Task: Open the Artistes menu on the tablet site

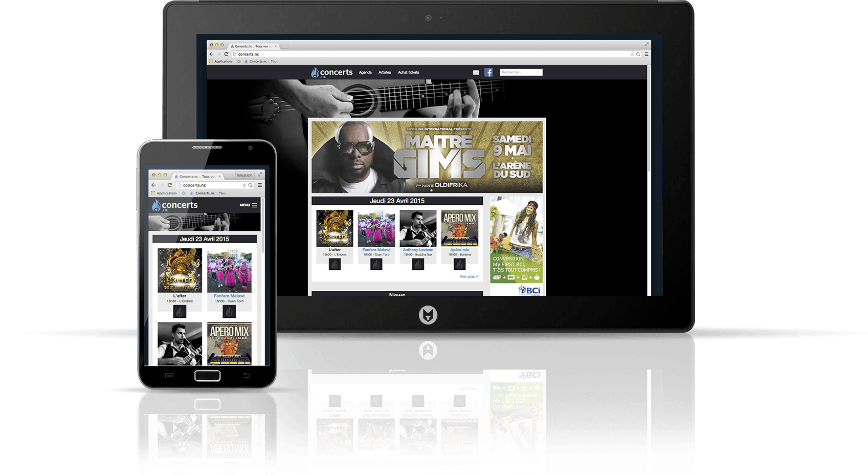Action: [385, 72]
